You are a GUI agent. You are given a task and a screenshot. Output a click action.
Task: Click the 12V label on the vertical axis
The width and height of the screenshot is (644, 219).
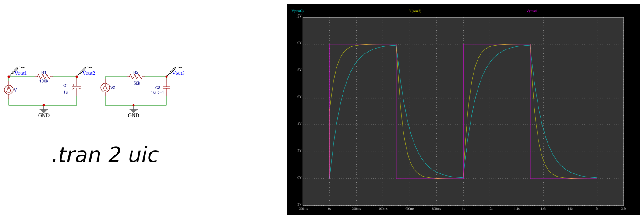tap(299, 16)
